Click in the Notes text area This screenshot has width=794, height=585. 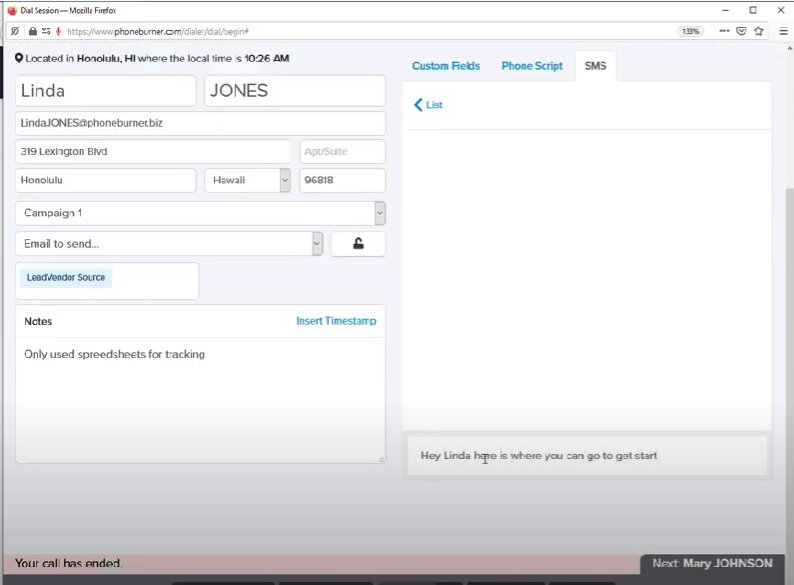tap(201, 400)
